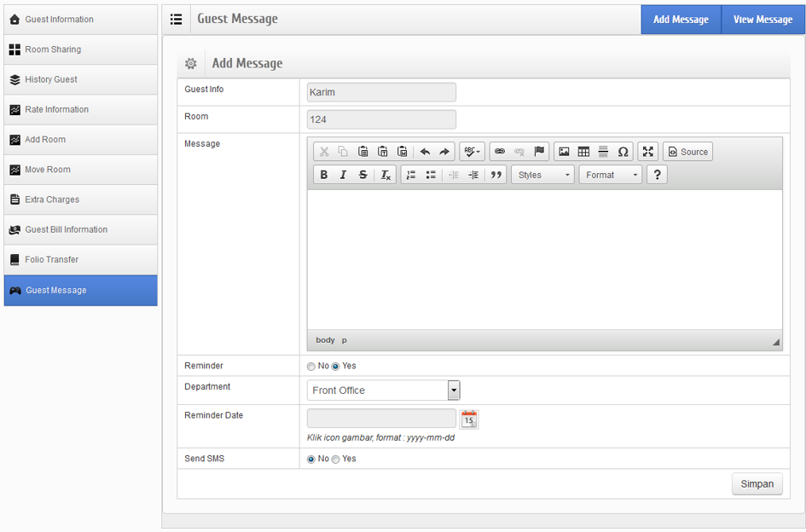This screenshot has height=532, width=806.
Task: Grab the editor resize handle at bottom-right
Action: pyautogui.click(x=776, y=342)
